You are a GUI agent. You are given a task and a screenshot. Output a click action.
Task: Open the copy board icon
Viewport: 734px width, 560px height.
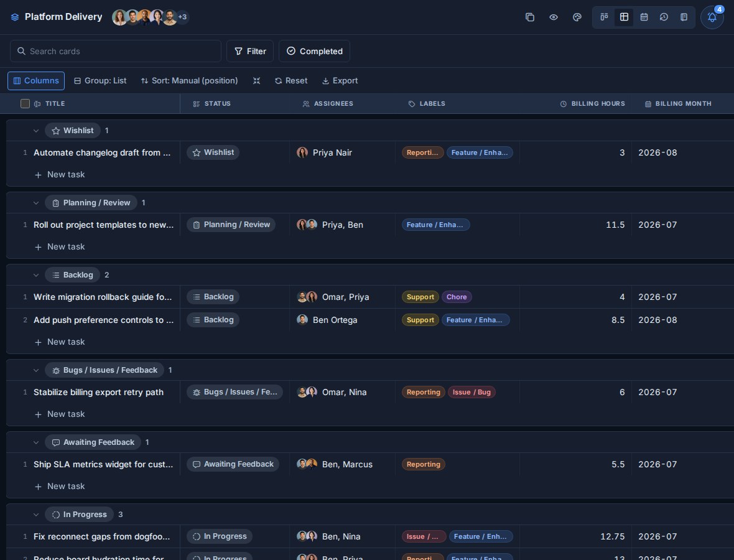point(530,17)
